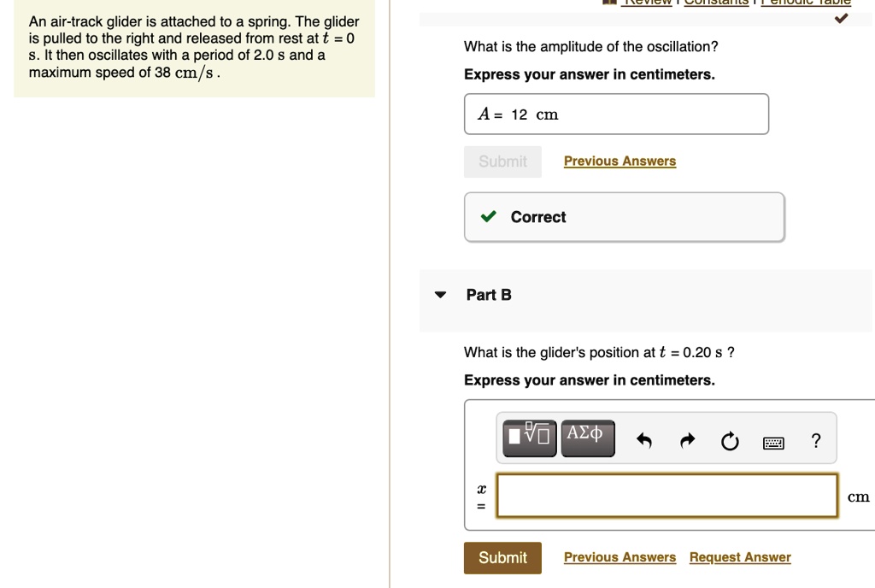This screenshot has width=875, height=588.
Task: Open the math templates button
Action: [529, 438]
